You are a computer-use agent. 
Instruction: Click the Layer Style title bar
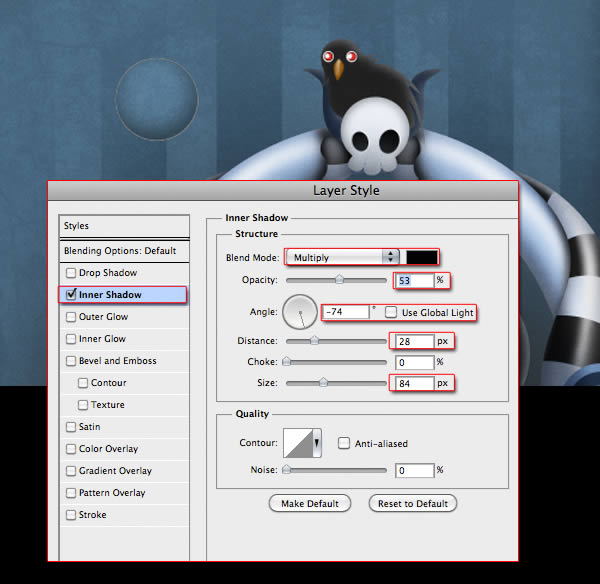(x=283, y=190)
